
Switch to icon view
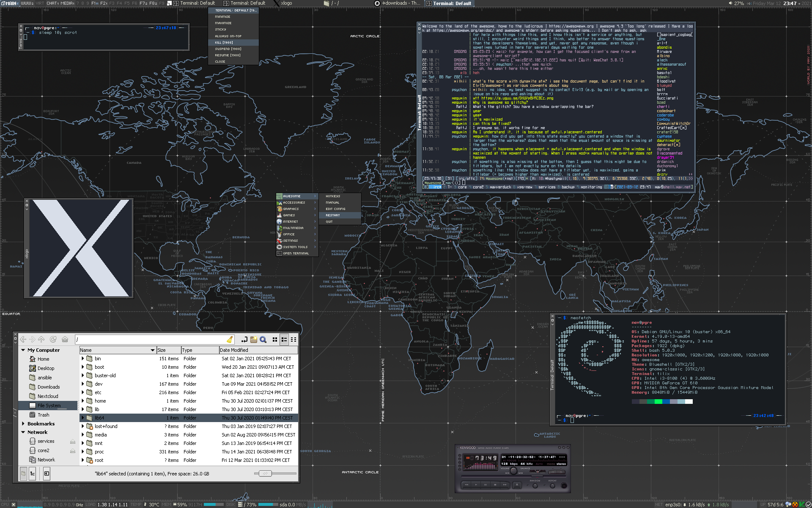(275, 340)
